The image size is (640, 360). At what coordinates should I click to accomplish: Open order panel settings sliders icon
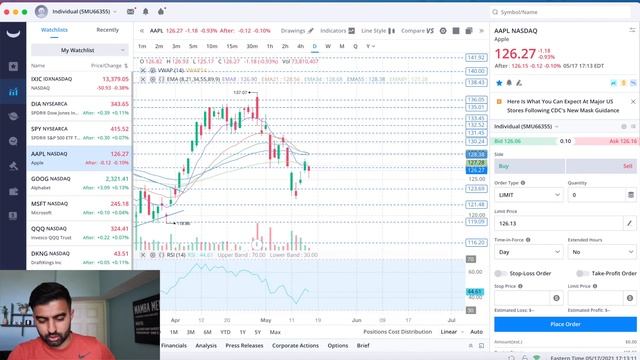coord(632,30)
